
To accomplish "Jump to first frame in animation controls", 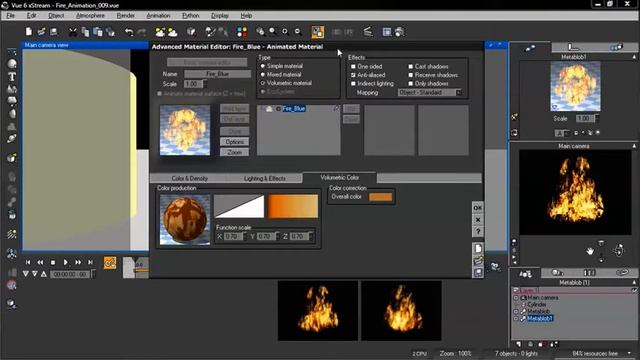I will 28,262.
